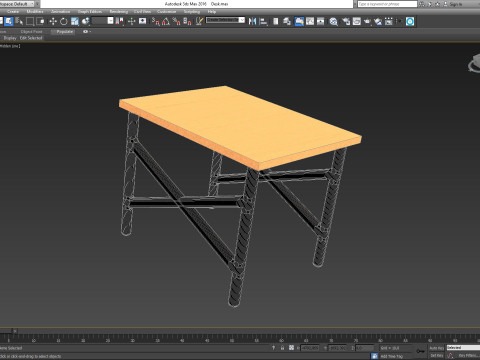Click Sign In link

point(455,4)
